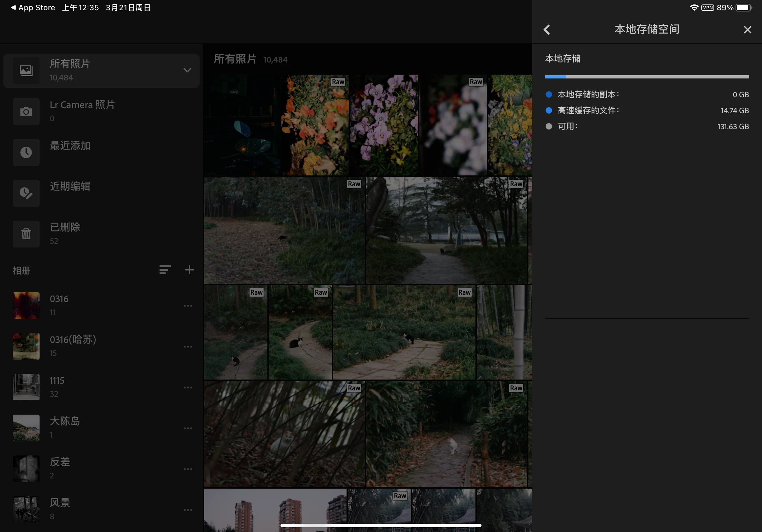Open more options for album 风景
Screen dimensions: 762x532
coord(188,510)
